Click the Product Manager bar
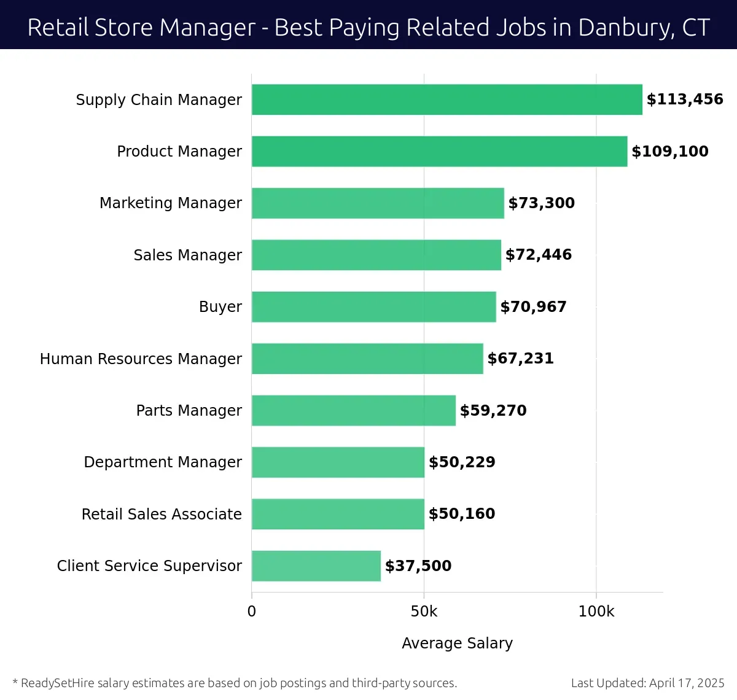 tap(440, 151)
